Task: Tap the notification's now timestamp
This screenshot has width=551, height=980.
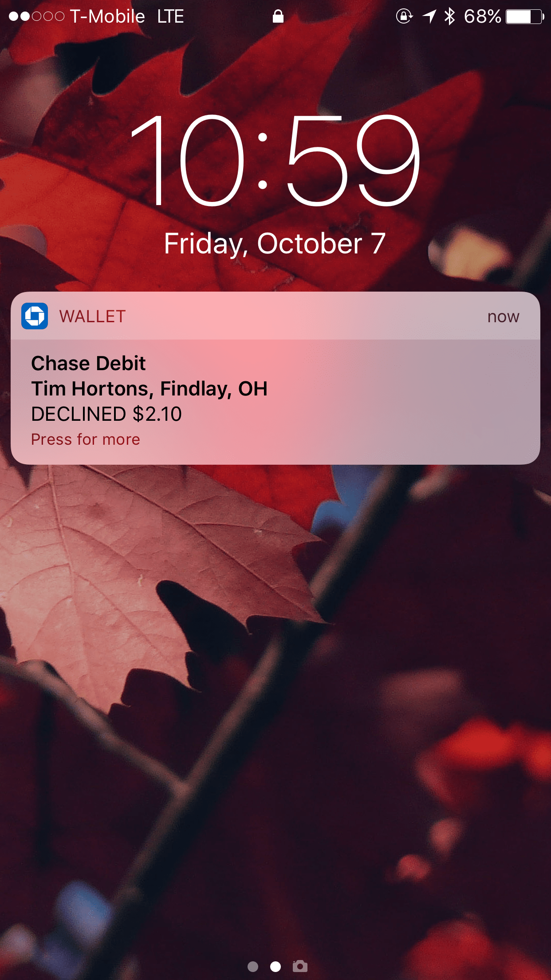Action: click(503, 317)
